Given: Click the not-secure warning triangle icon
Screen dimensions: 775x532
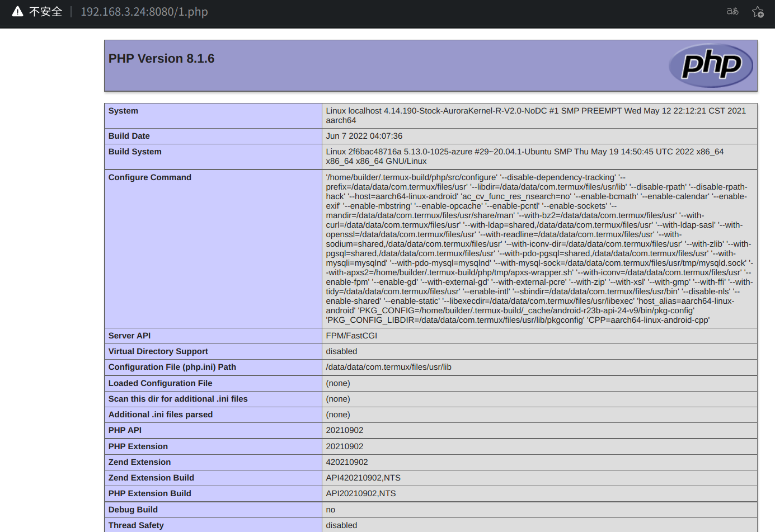Looking at the screenshot, I should pos(17,12).
